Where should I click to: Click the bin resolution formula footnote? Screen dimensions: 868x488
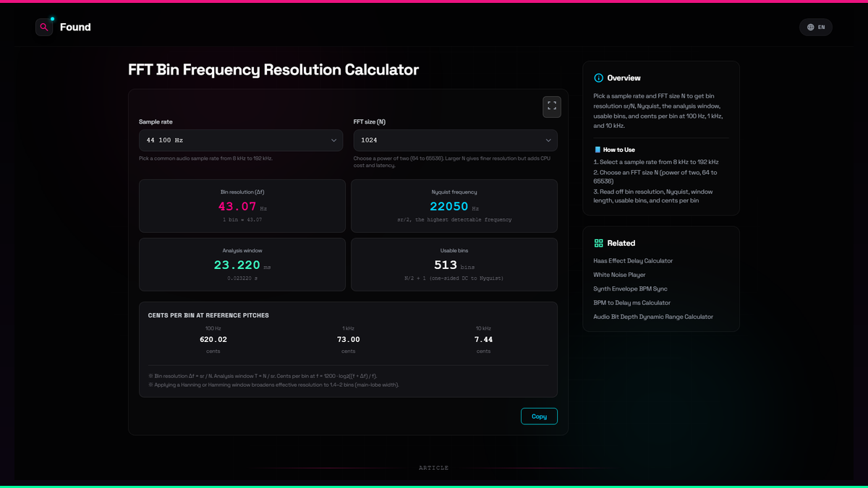coord(263,376)
